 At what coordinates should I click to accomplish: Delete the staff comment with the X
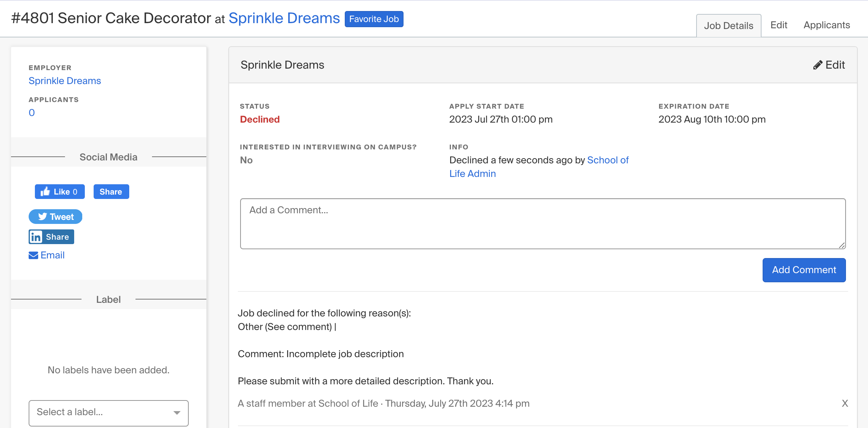pyautogui.click(x=845, y=403)
